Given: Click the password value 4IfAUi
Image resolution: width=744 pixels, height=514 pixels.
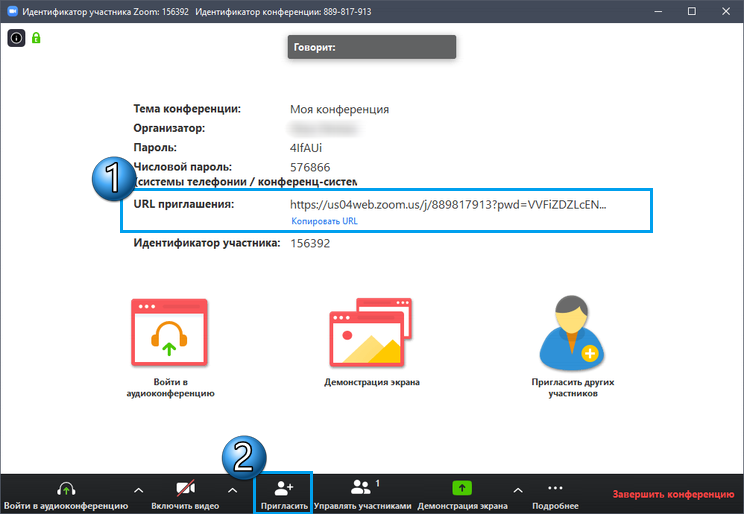Looking at the screenshot, I should (306, 148).
